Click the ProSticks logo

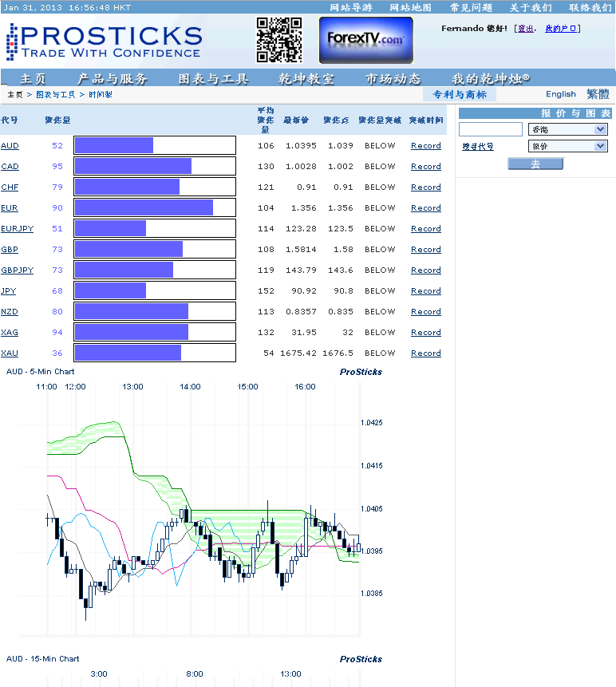point(104,41)
